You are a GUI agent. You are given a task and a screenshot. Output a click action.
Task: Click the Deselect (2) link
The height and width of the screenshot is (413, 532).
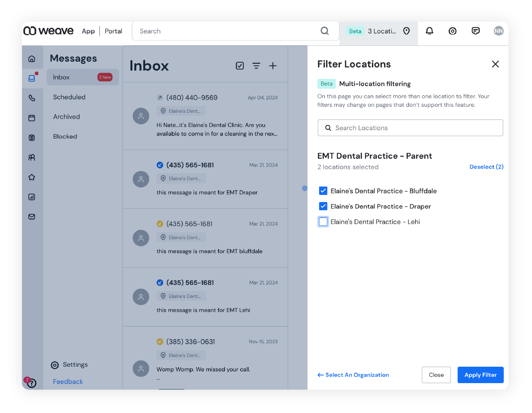(x=486, y=167)
